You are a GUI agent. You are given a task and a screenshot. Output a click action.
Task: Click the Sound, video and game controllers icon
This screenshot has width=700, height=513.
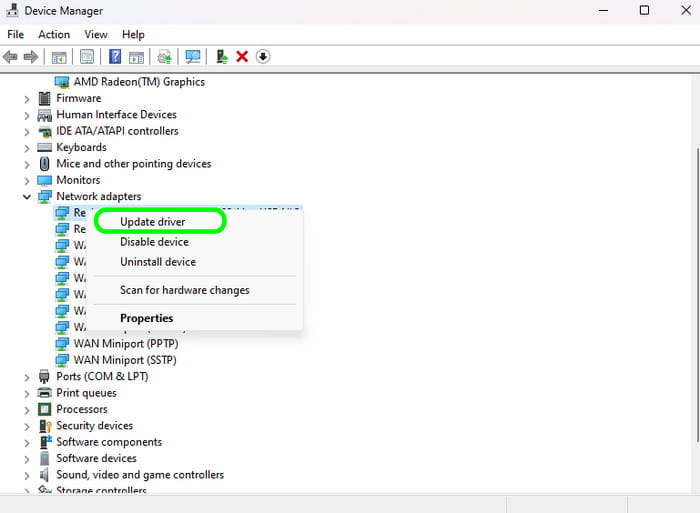[44, 475]
